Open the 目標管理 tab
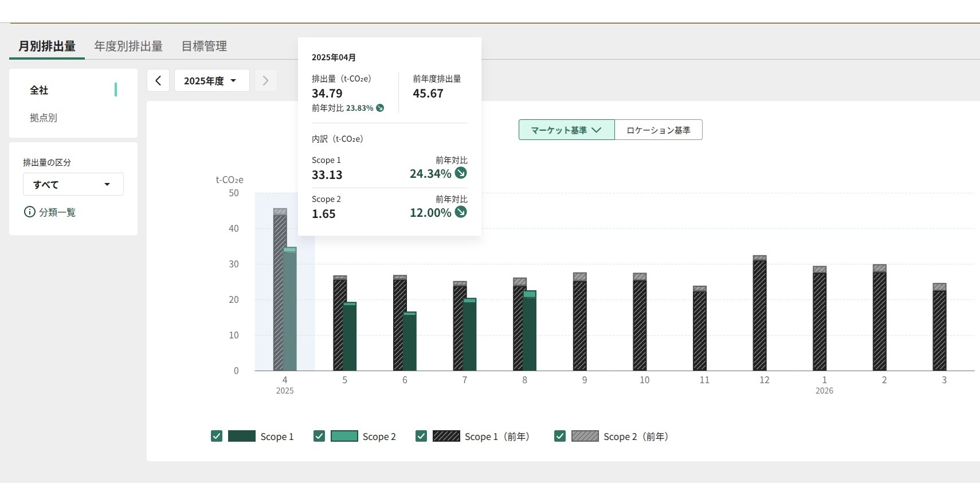This screenshot has height=483, width=980. pyautogui.click(x=204, y=46)
